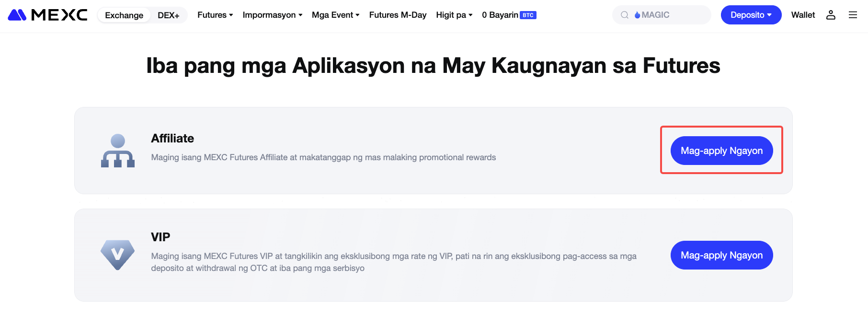Click Mag-apply Ngayon for VIP
Screen dimensions: 868x317
click(721, 255)
